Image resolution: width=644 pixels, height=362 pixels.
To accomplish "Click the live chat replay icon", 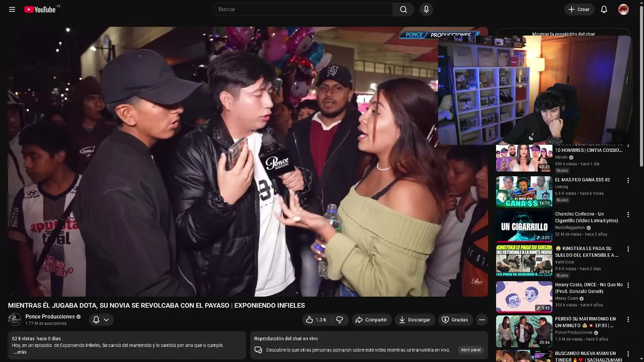I will (258, 350).
